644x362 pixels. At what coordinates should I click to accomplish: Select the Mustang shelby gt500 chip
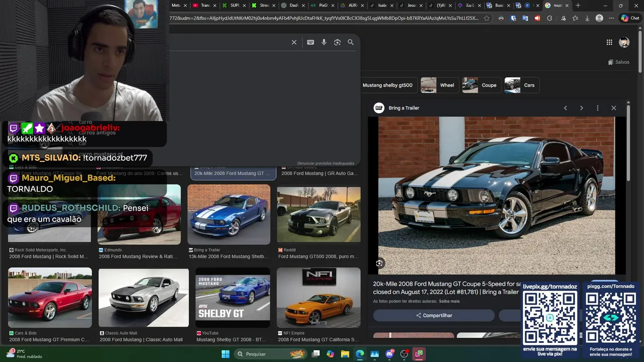(x=387, y=85)
